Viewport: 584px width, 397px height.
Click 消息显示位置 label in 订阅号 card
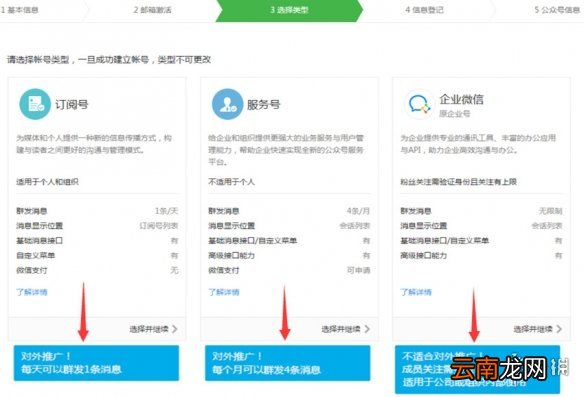coord(39,226)
